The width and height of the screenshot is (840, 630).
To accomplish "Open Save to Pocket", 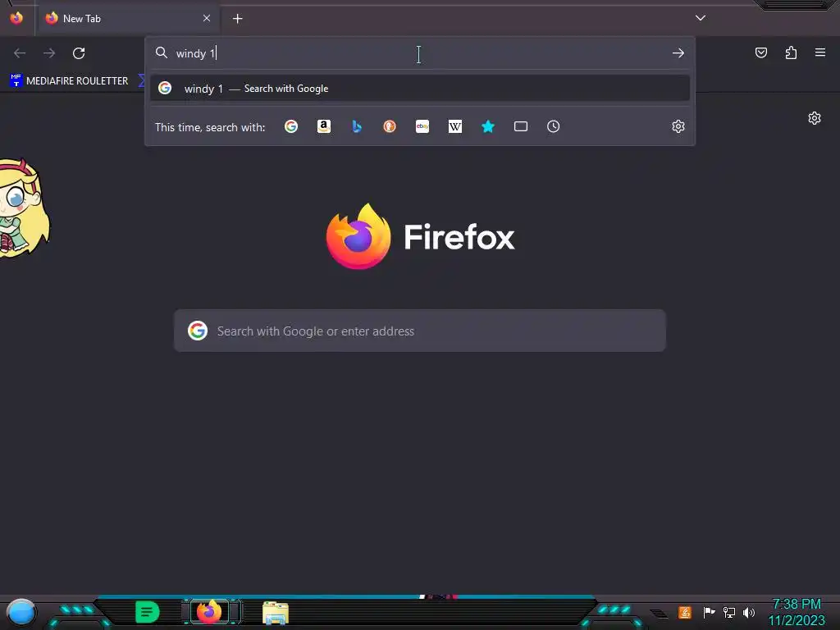I will 761,52.
